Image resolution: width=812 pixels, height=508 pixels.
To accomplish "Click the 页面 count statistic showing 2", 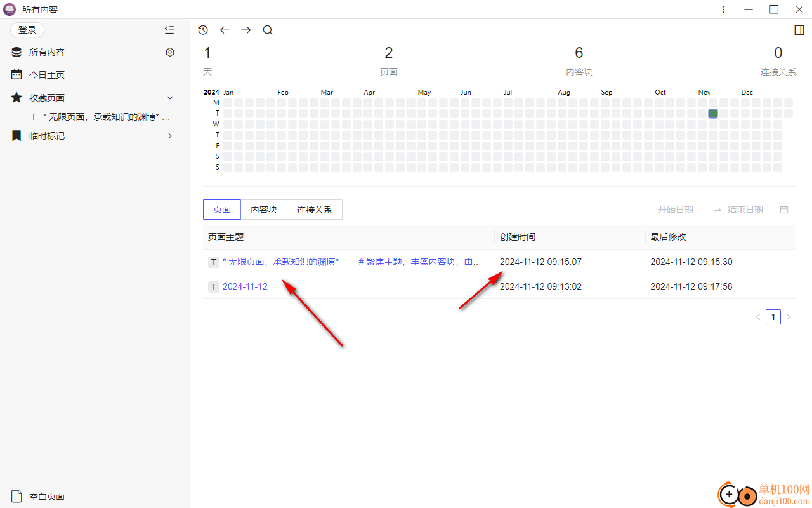I will 389,61.
